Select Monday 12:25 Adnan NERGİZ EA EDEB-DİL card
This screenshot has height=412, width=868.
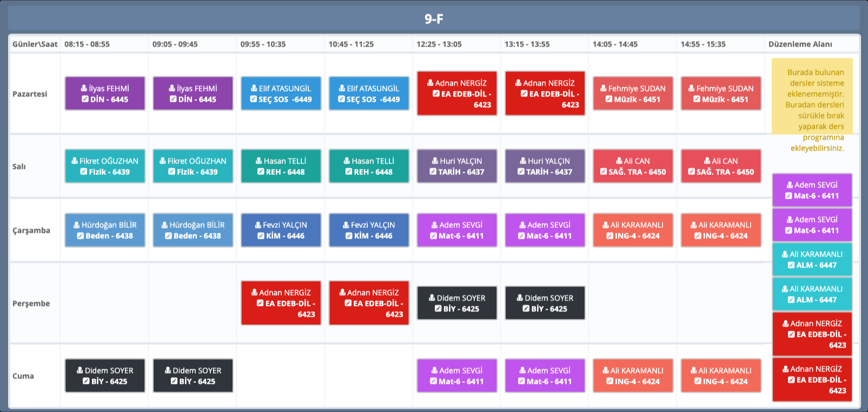(457, 94)
